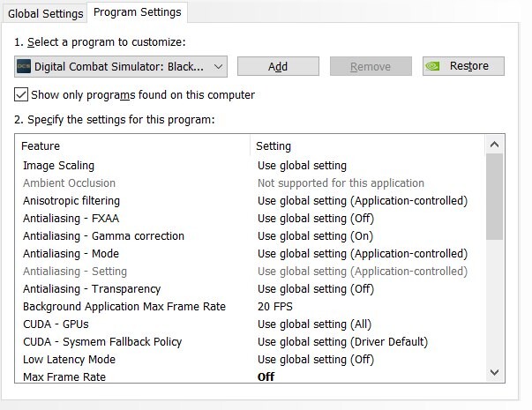Toggle Show only programs found on this computer
This screenshot has width=532, height=410.
21,94
